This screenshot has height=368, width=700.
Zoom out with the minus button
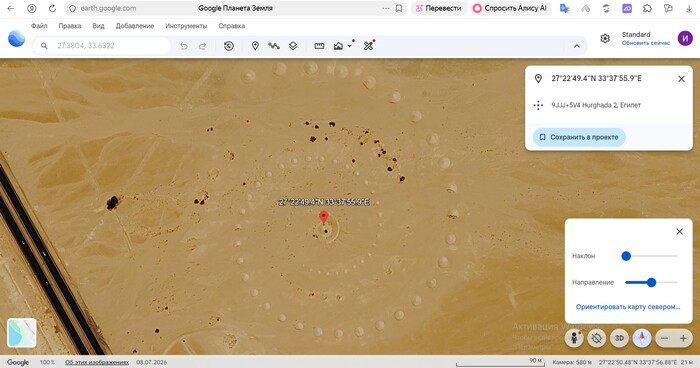(x=664, y=339)
